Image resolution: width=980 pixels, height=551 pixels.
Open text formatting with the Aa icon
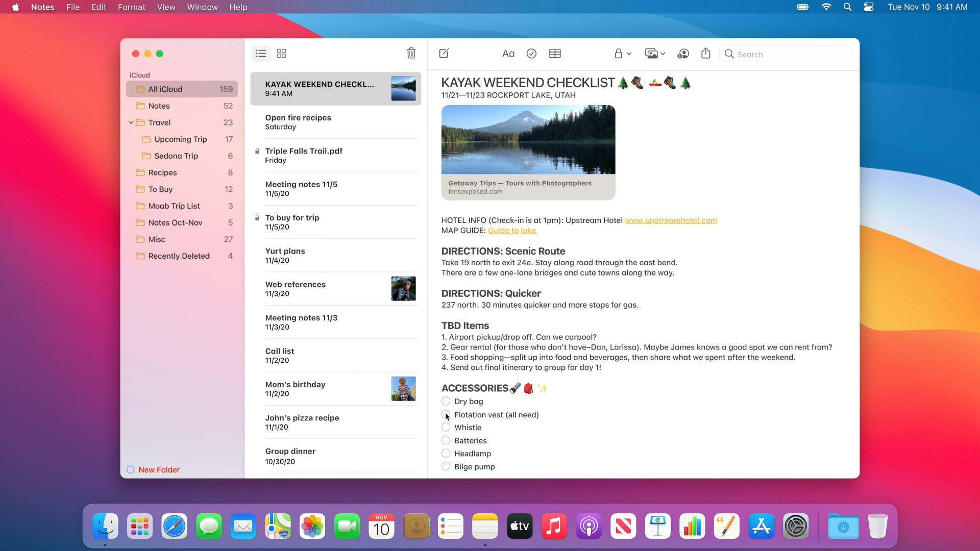tap(508, 54)
